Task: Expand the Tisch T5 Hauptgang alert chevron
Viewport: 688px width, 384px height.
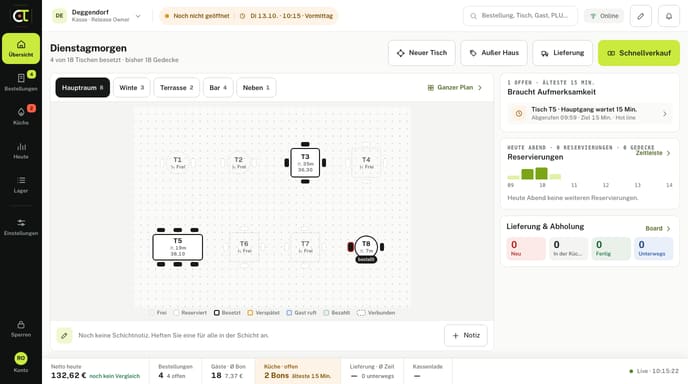Action: tap(665, 114)
